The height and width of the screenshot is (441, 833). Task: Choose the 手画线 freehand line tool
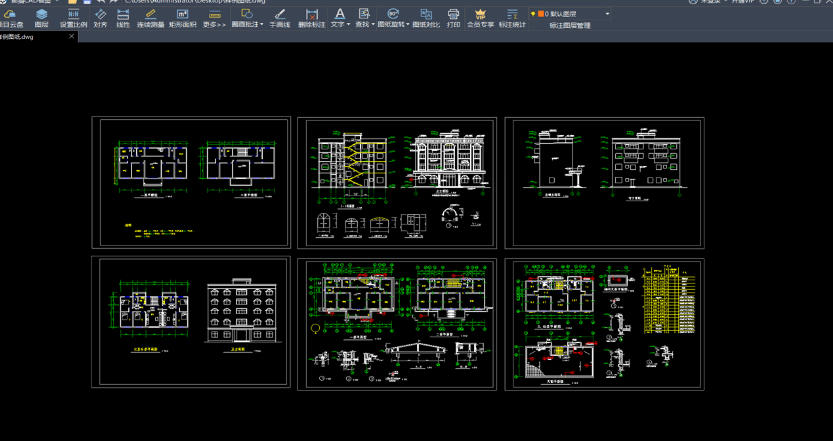click(x=279, y=17)
